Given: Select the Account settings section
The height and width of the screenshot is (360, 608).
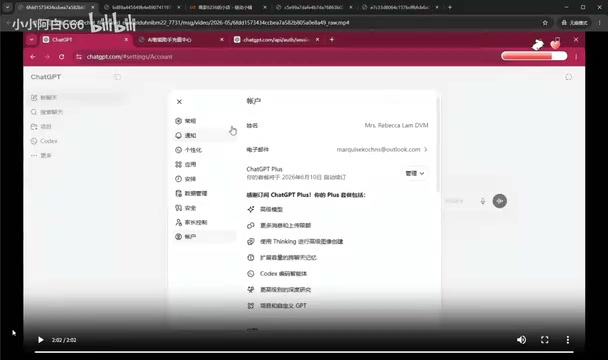Looking at the screenshot, I should click(204, 237).
